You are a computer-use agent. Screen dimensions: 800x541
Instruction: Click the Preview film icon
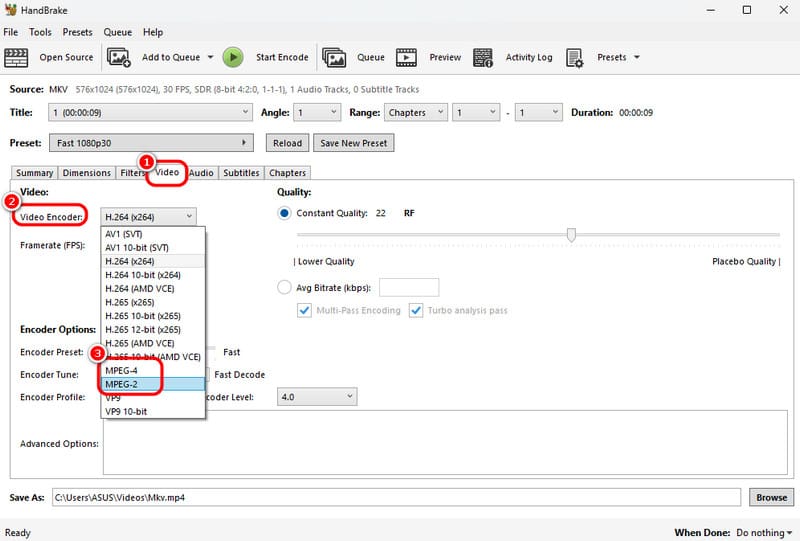click(406, 58)
